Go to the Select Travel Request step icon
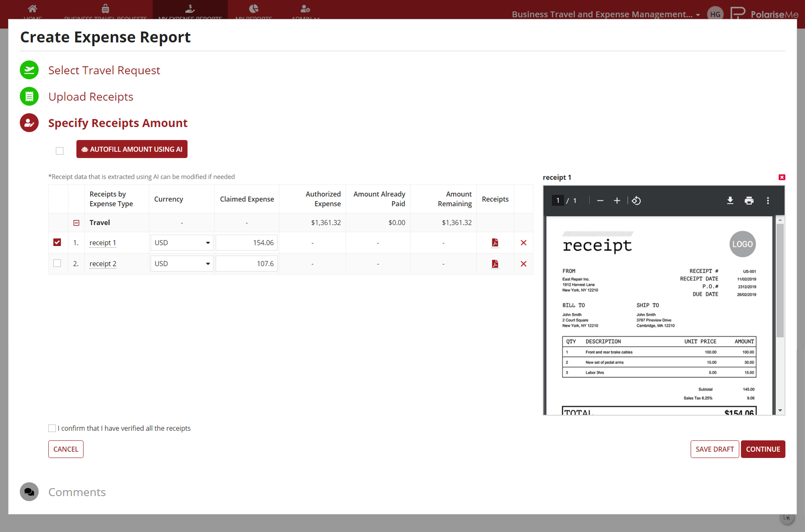The image size is (805, 532). [x=29, y=70]
